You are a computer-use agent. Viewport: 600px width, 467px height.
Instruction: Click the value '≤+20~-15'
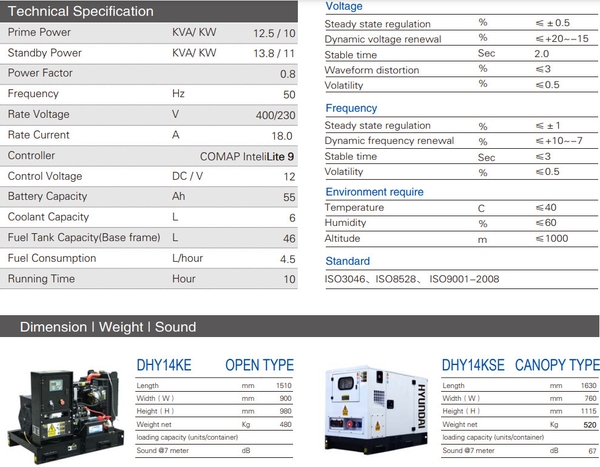tap(562, 39)
